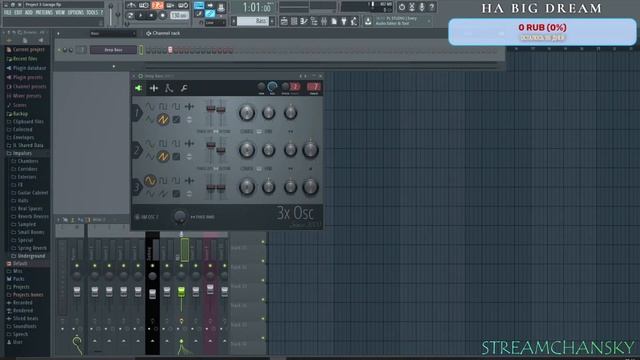Open the Playlist view icon
Image resolution: width=640 pixels, height=360 pixels.
[x=284, y=21]
